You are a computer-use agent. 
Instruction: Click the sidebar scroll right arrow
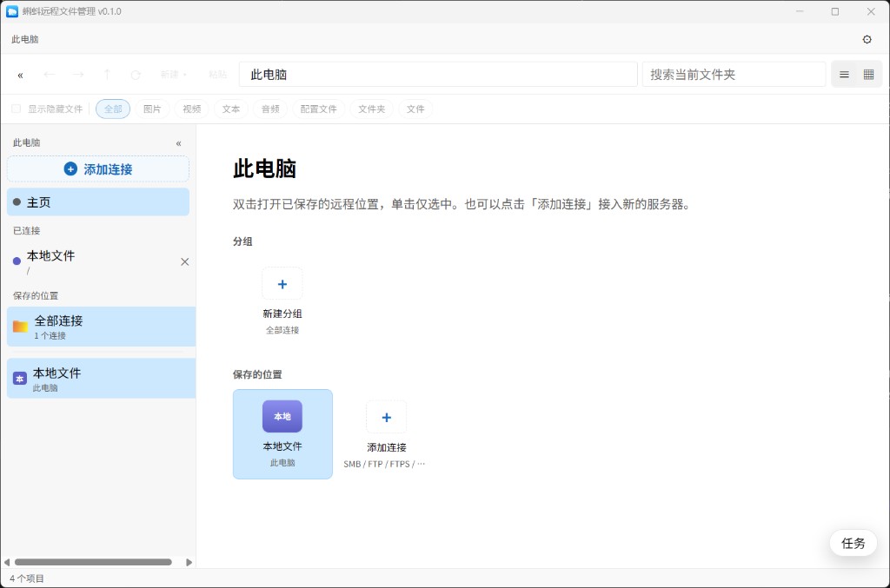[189, 563]
